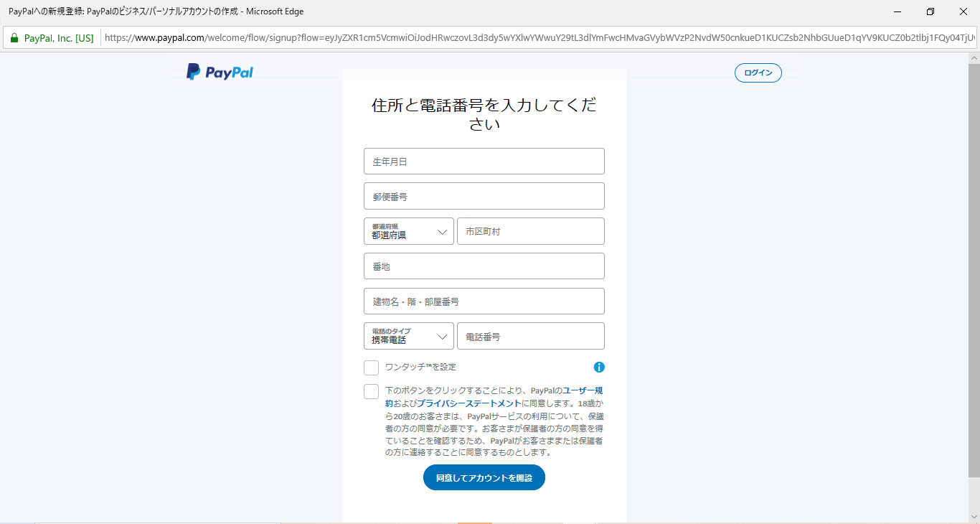980x524 pixels.
Task: Click 同意してアカウントを開設 button
Action: click(484, 477)
